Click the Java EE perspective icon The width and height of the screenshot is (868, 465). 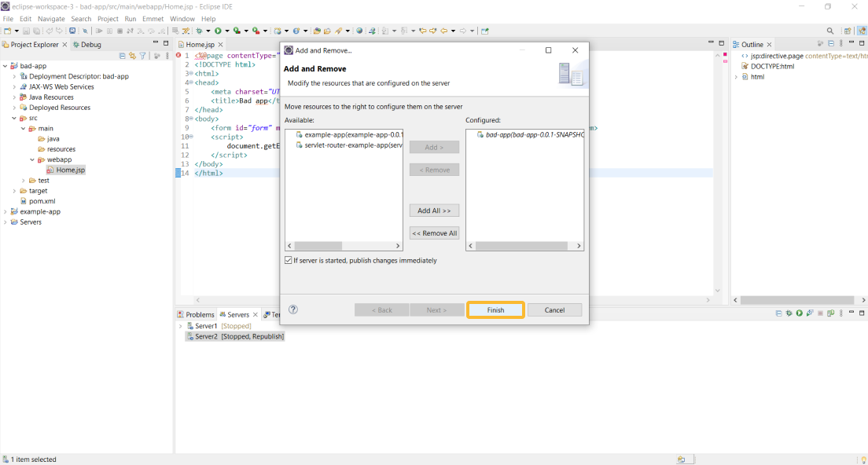pos(862,31)
